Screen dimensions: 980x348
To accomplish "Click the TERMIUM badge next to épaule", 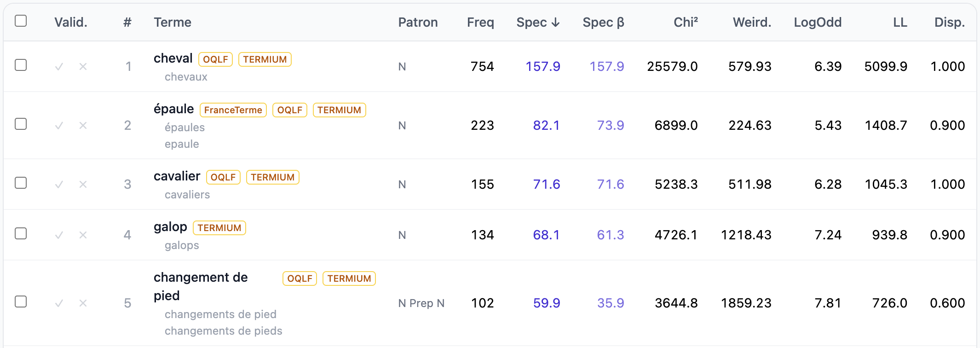I will (x=340, y=110).
